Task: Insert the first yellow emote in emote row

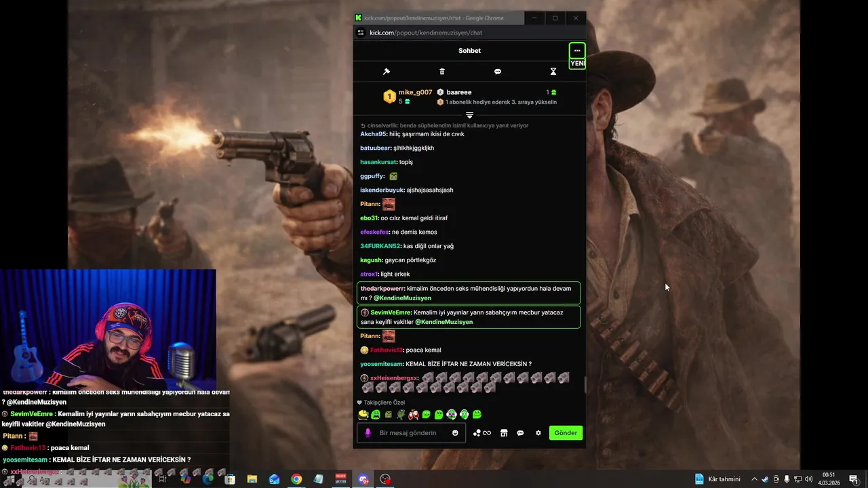Action: click(363, 414)
